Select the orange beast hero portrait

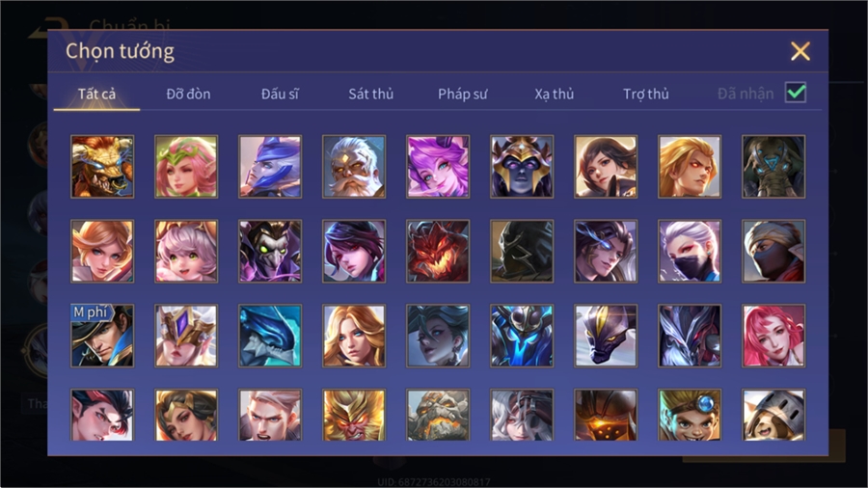102,167
